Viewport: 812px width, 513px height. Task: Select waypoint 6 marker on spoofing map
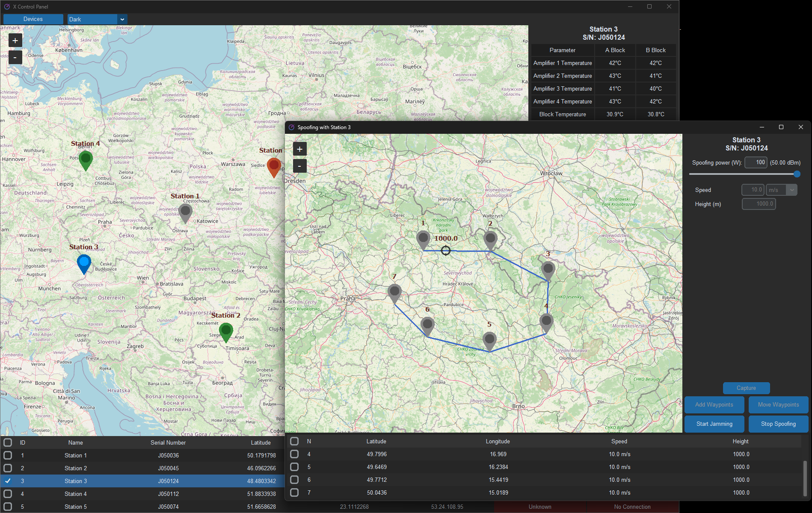(x=427, y=326)
